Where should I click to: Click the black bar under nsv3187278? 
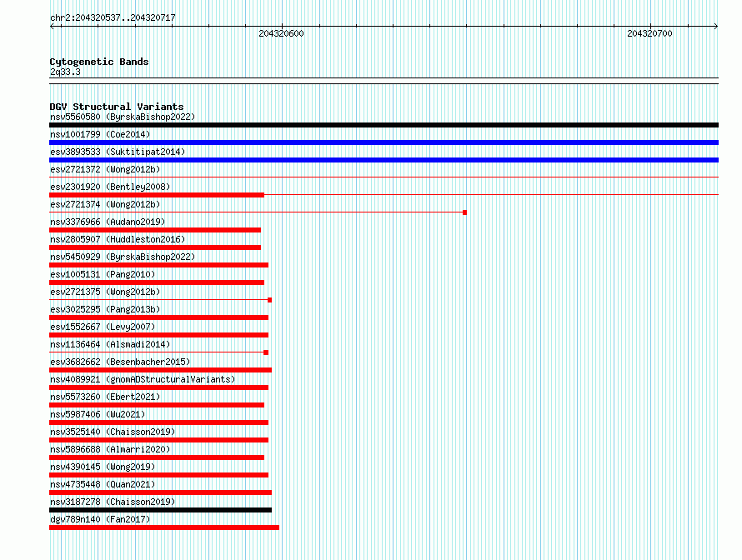pyautogui.click(x=160, y=510)
